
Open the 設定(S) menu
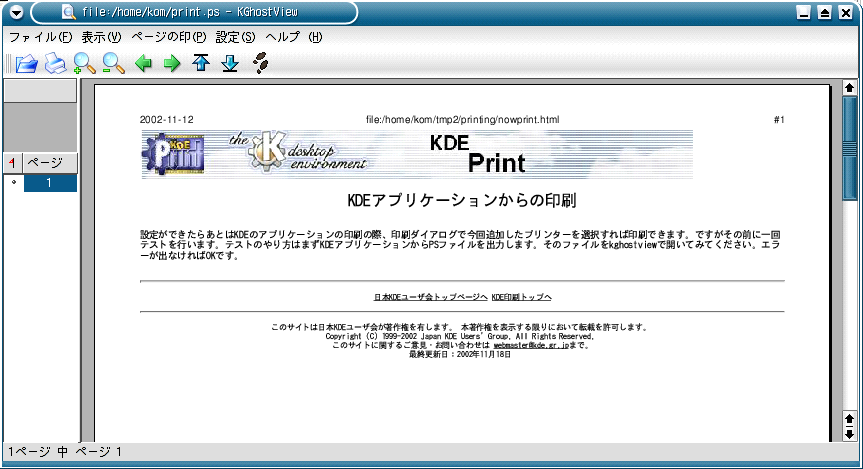point(235,37)
